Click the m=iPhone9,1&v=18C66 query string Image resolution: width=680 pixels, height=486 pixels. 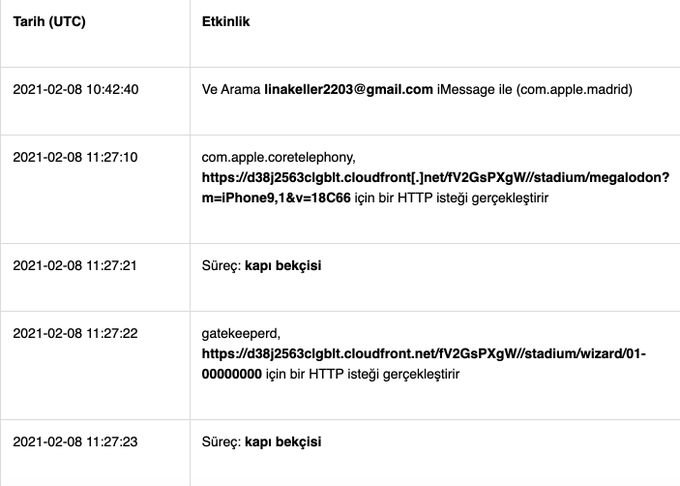point(276,198)
